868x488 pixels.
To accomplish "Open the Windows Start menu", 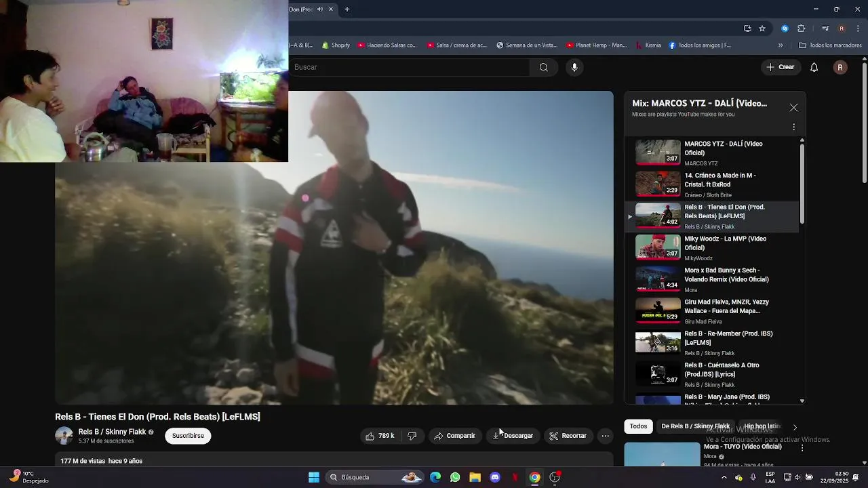I will pos(314,477).
